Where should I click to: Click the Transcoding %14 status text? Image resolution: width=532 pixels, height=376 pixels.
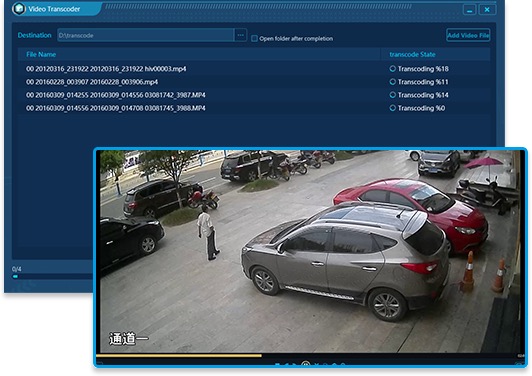423,95
